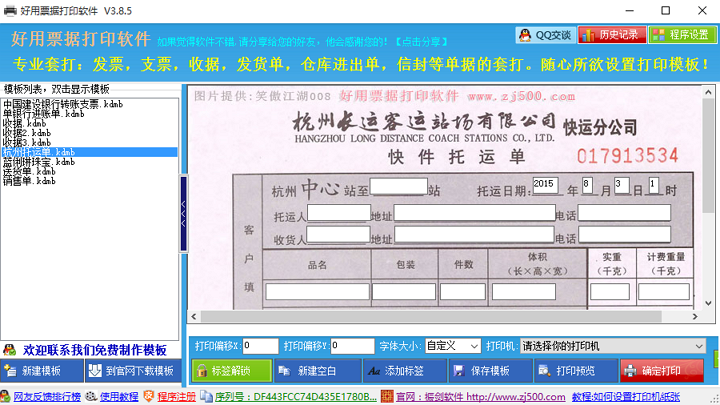Open 历史记录 history records
This screenshot has height=405, width=720.
pyautogui.click(x=612, y=35)
